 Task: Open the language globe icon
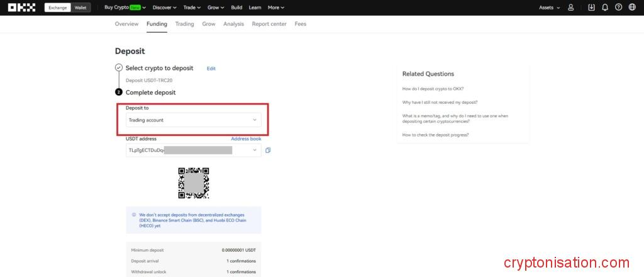point(632,8)
